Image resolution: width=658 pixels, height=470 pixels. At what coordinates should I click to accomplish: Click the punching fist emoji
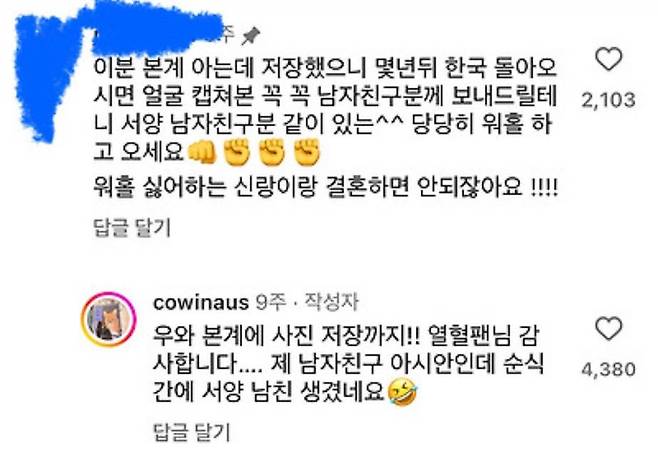click(x=202, y=152)
